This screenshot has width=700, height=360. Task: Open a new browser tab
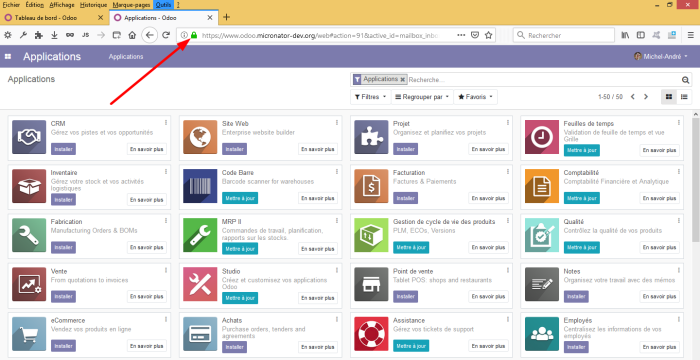(226, 17)
